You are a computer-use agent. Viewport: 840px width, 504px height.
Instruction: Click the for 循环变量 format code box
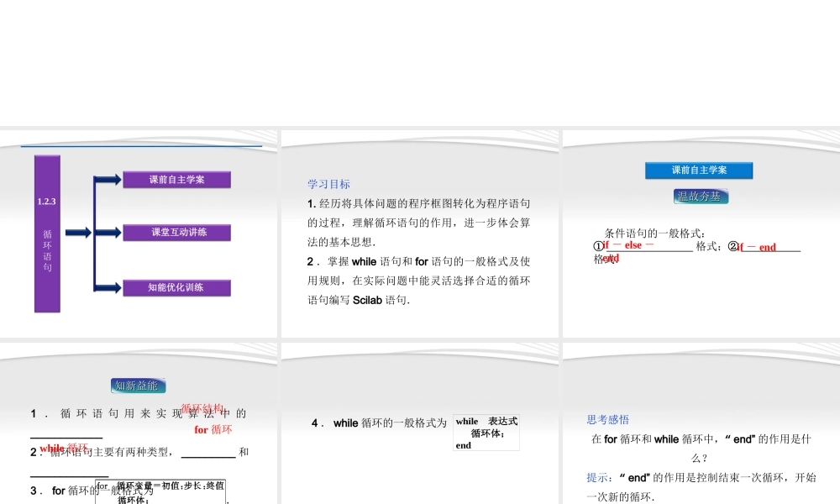160,491
